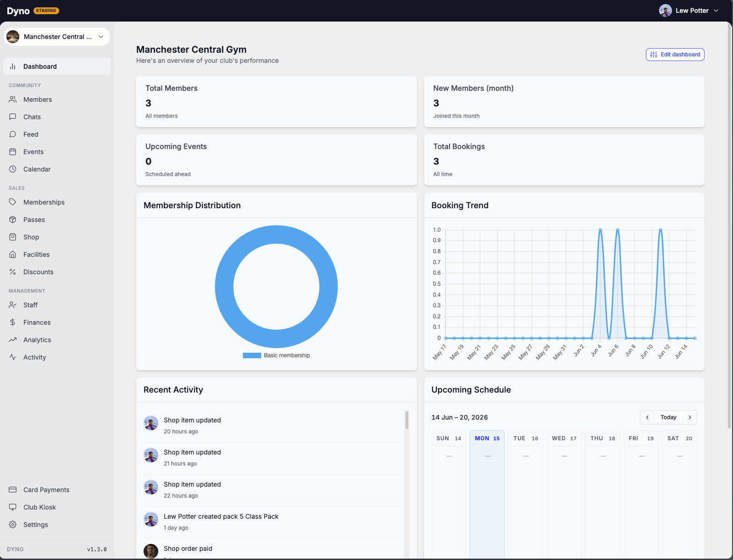
Task: Click the booking peak near Jun 12
Action: coord(661,230)
